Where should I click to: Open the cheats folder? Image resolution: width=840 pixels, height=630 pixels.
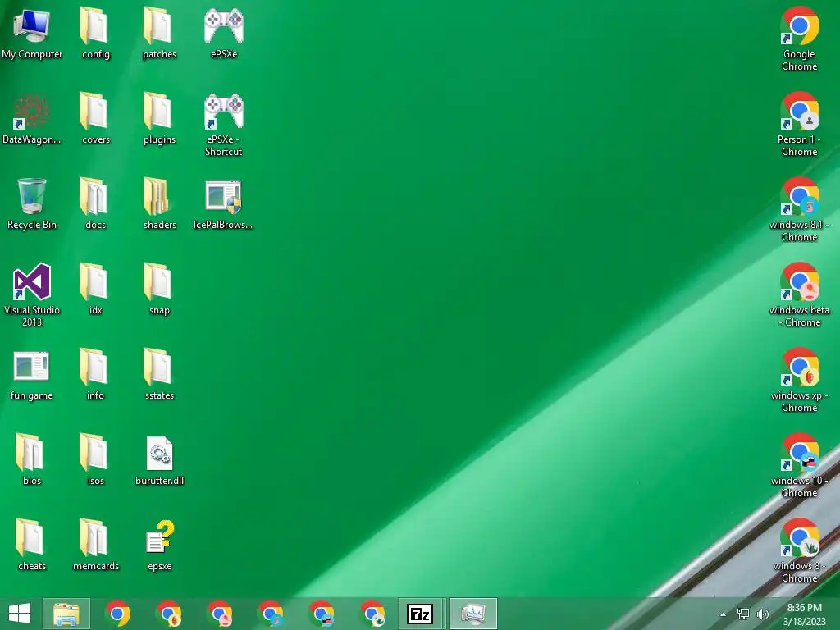click(x=32, y=546)
